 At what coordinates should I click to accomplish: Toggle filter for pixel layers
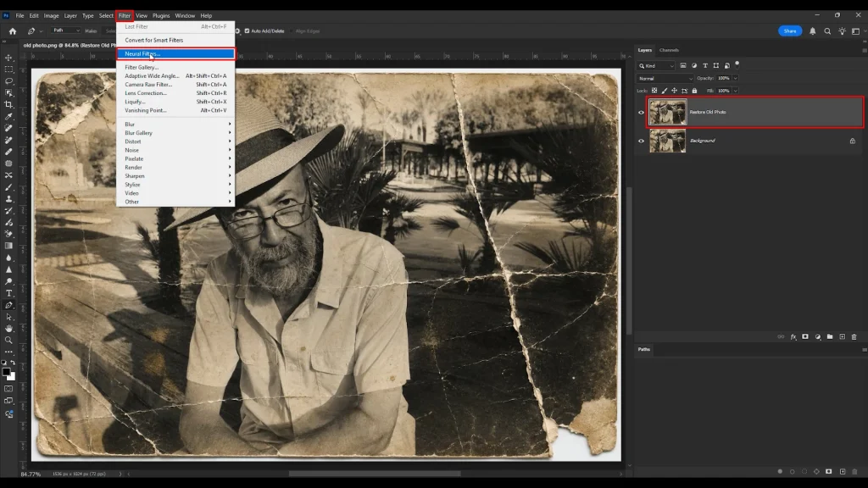[x=683, y=65]
